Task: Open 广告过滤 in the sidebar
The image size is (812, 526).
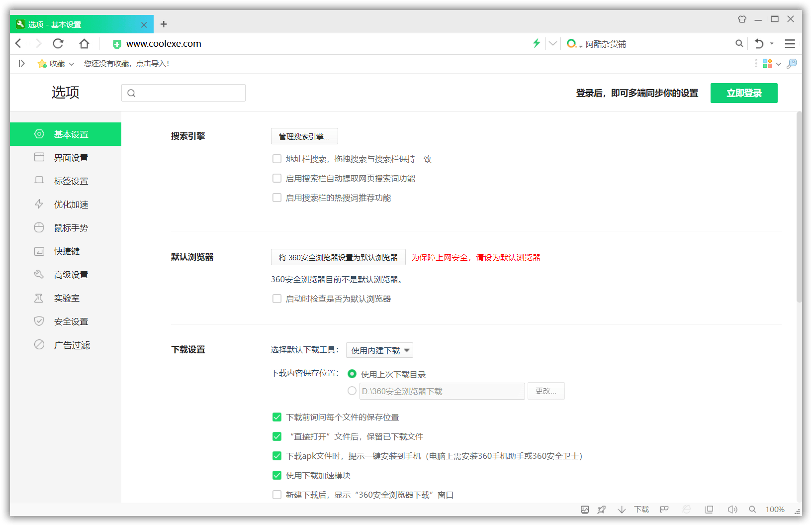Action: click(66, 344)
